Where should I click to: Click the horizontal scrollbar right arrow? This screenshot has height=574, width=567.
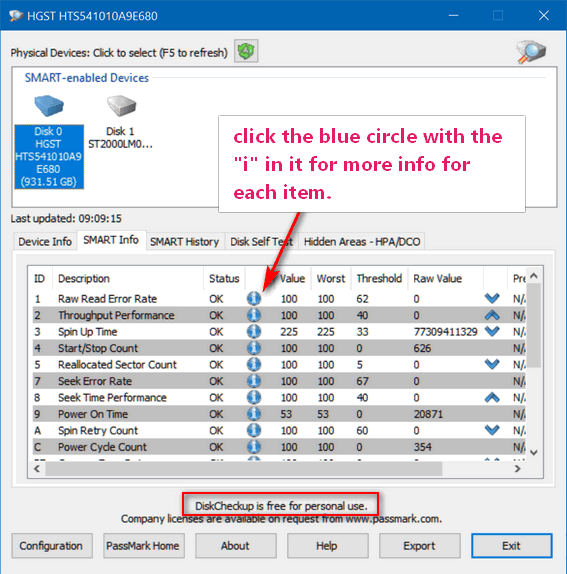click(x=517, y=469)
